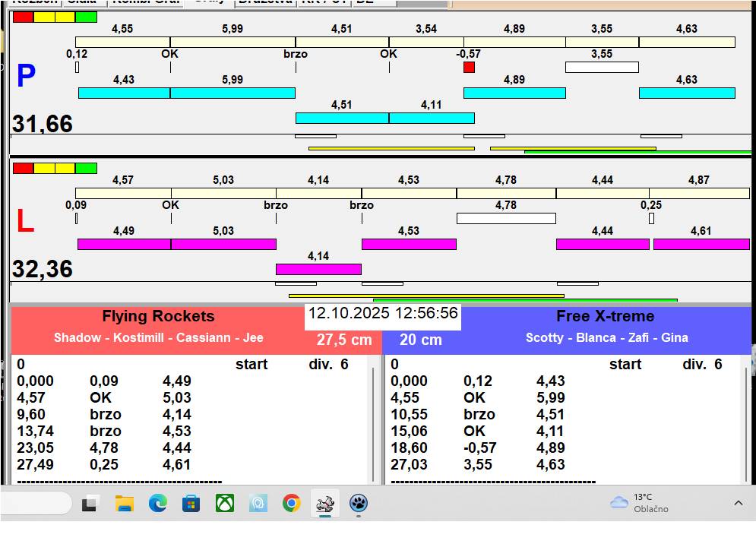
Task: Click the green start light in lane L
Action: pos(87,168)
